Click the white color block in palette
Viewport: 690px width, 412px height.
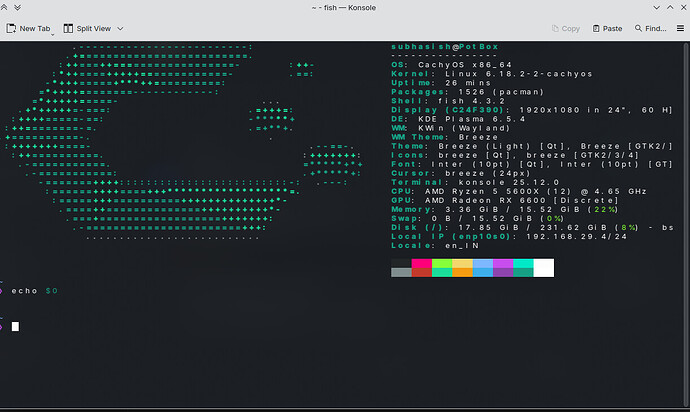click(543, 268)
